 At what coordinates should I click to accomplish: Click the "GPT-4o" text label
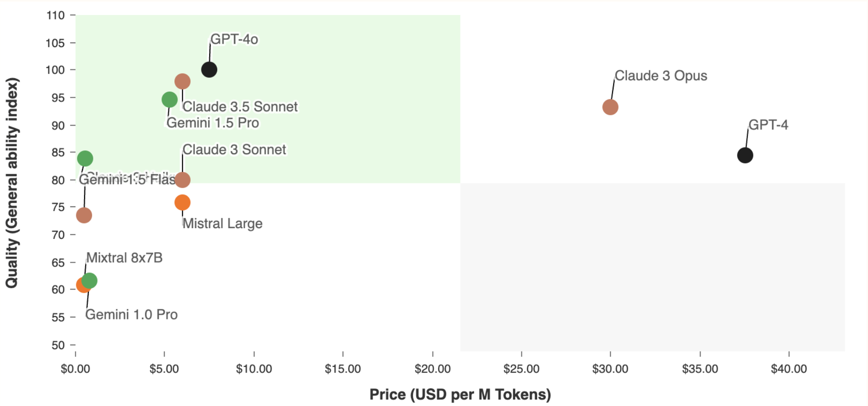click(x=234, y=39)
